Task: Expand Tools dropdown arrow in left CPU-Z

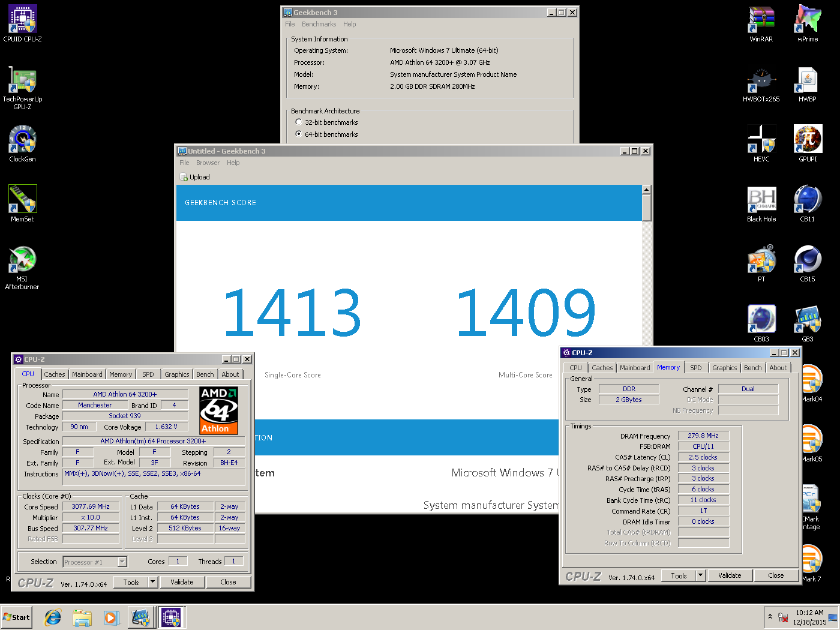Action: click(152, 582)
